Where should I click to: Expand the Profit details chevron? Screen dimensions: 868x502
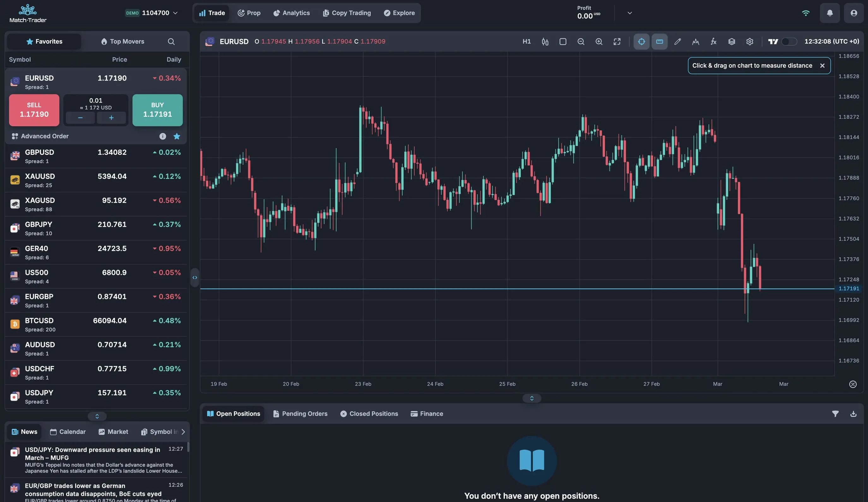click(x=629, y=13)
